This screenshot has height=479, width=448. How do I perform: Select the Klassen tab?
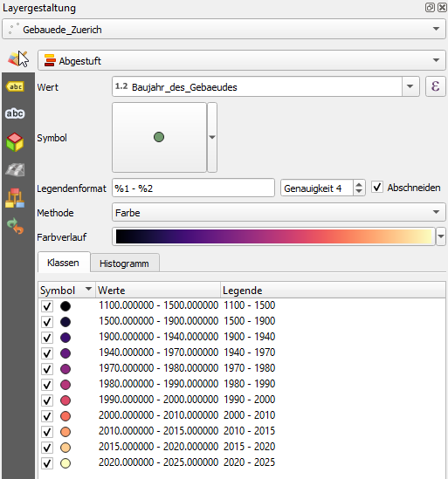click(x=63, y=263)
